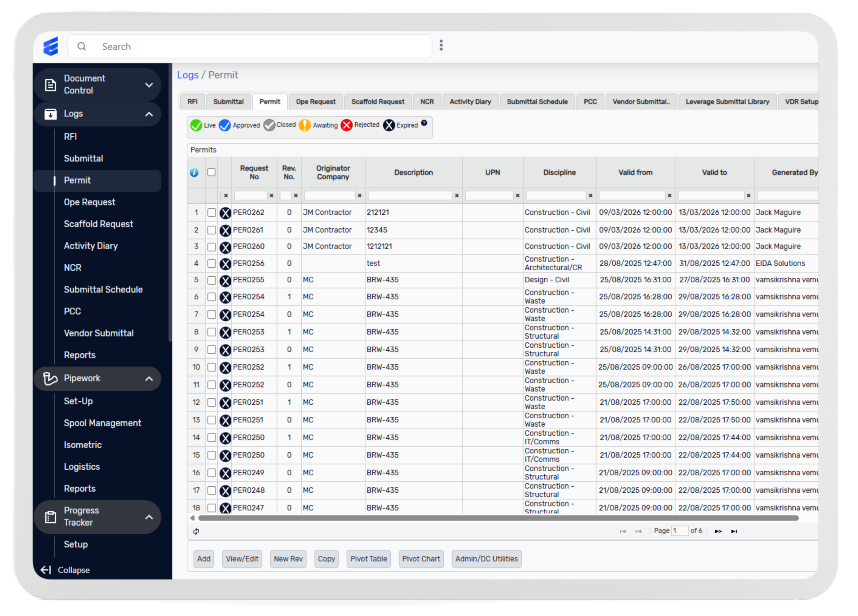Click the search magnifier icon
858x616 pixels.
pyautogui.click(x=82, y=47)
